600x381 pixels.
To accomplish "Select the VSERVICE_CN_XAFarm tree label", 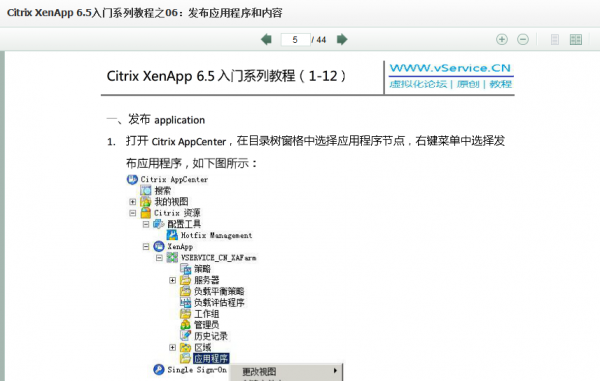I will 218,258.
